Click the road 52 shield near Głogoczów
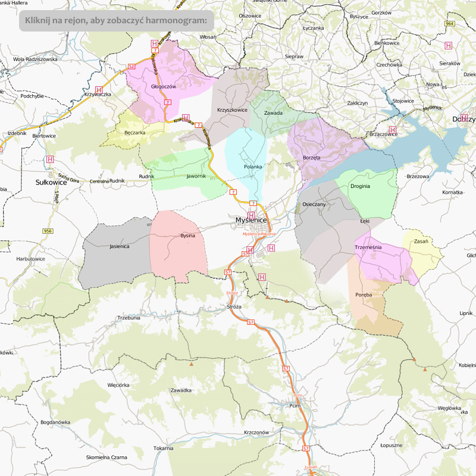This screenshot has height=476, width=476. (x=131, y=66)
